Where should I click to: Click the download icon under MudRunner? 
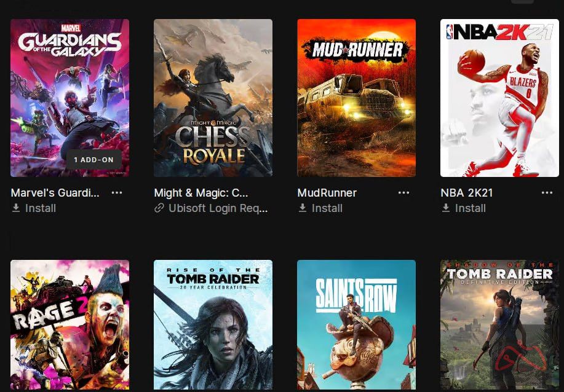coord(303,208)
